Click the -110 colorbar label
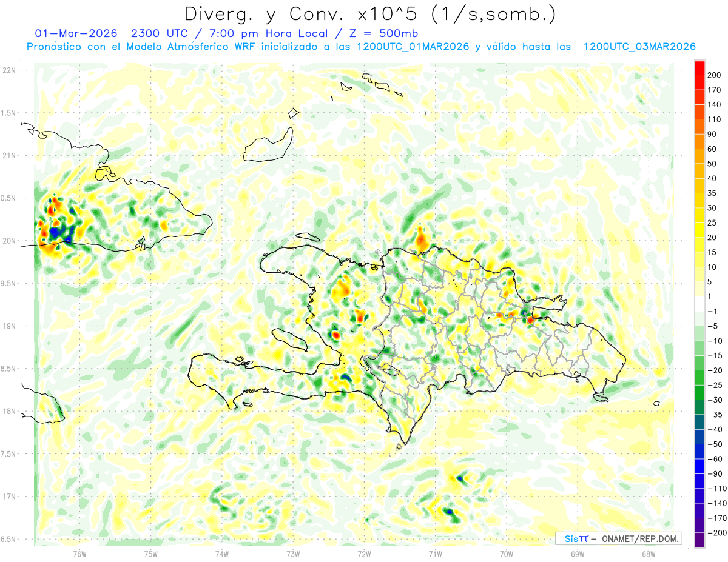This screenshot has height=562, width=728. [717, 489]
